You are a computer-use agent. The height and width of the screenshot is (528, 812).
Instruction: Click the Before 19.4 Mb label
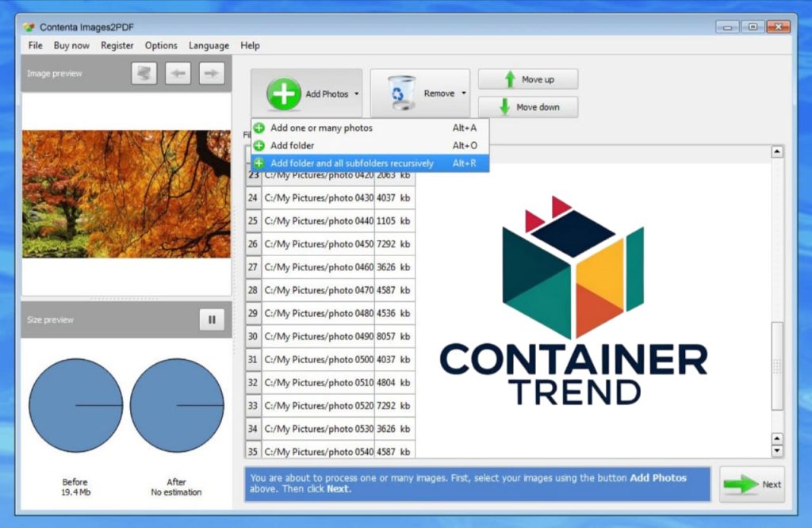coord(75,487)
